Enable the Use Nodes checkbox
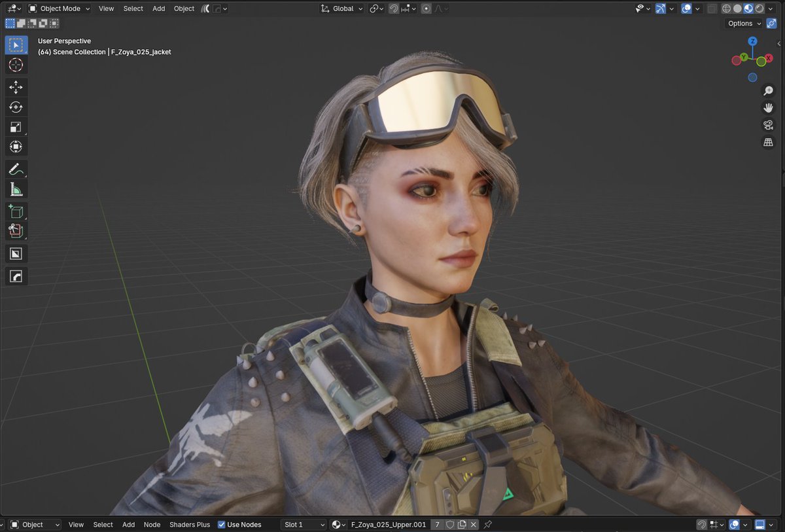 [x=222, y=524]
